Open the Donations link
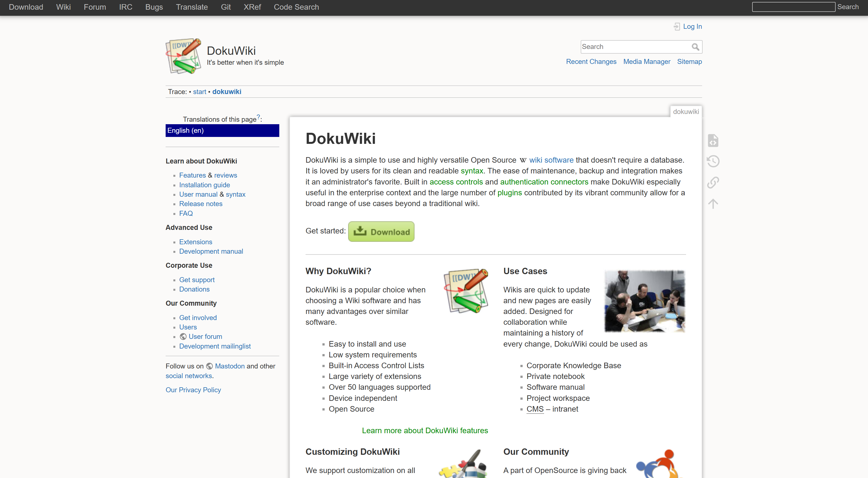868x478 pixels. [x=194, y=290]
